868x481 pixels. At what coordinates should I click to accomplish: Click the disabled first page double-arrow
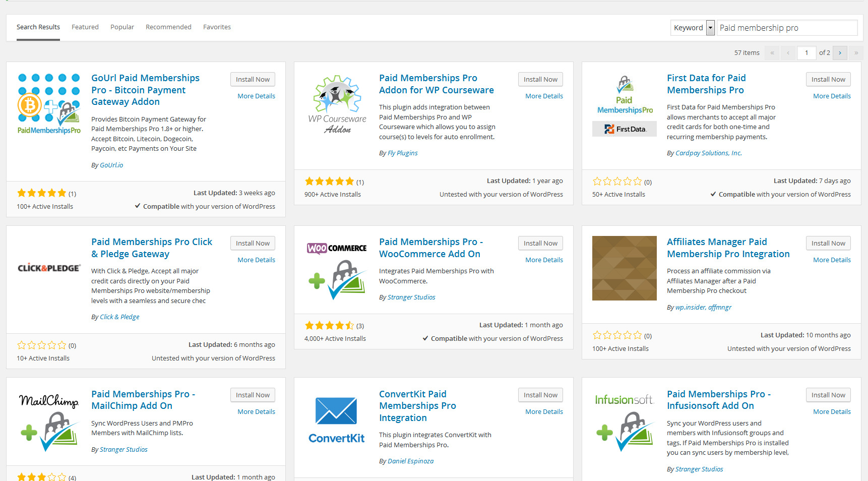pos(772,52)
